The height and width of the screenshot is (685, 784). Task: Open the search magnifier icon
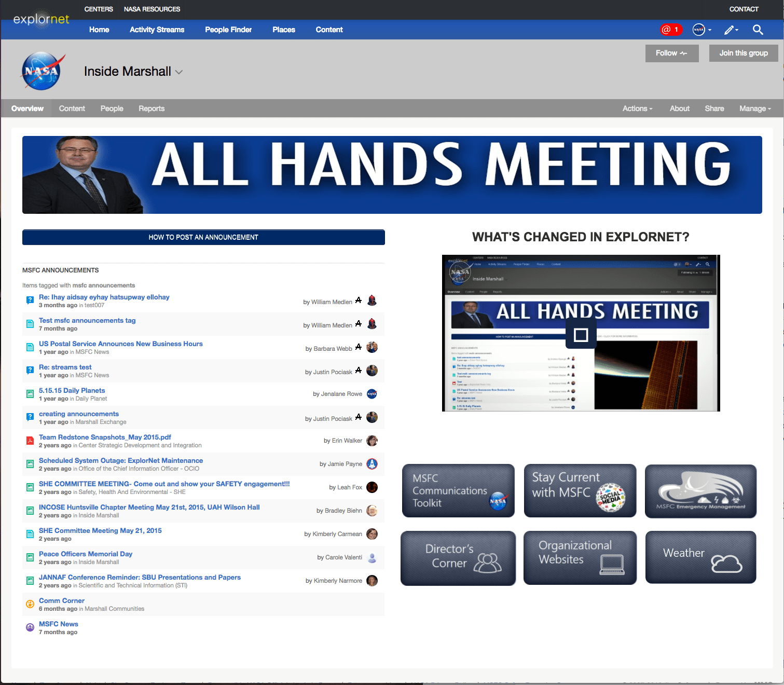tap(758, 30)
